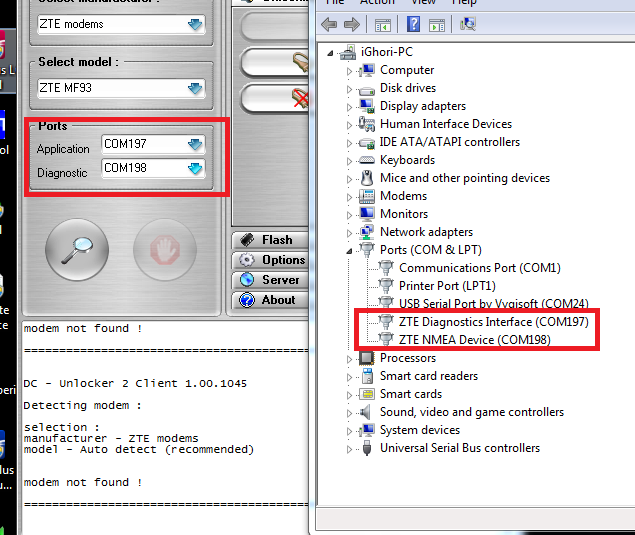This screenshot has height=535, width=635.
Task: Open manufacturer dropdown showing ZTE modems
Action: coord(121,24)
